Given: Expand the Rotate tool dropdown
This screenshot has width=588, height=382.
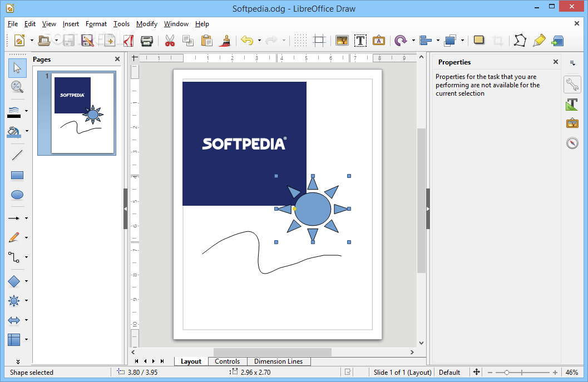Looking at the screenshot, I should pyautogui.click(x=413, y=41).
